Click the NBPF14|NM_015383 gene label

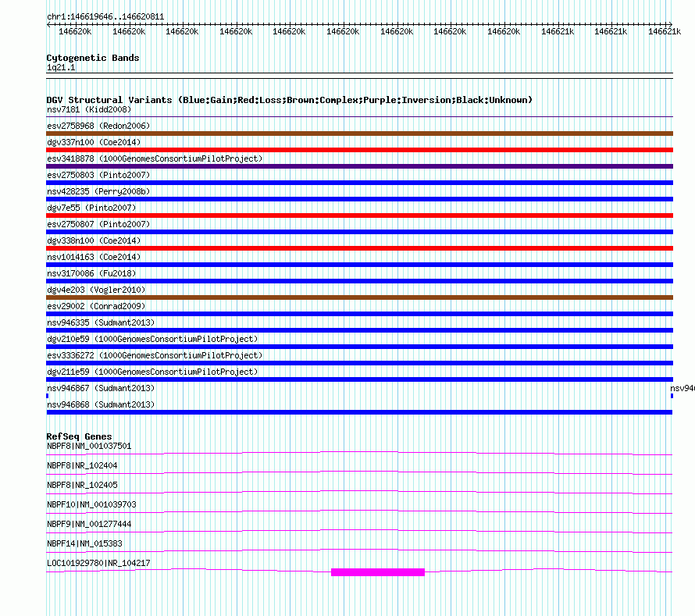click(x=84, y=543)
